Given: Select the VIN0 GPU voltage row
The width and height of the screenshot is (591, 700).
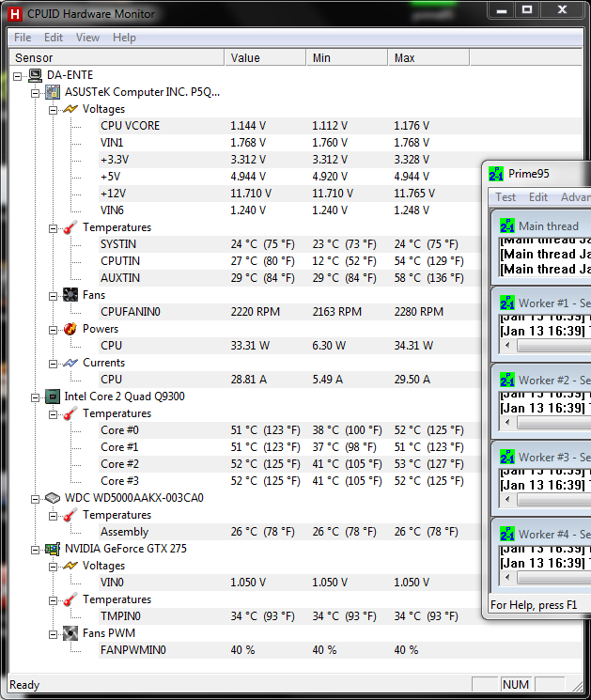Looking at the screenshot, I should pyautogui.click(x=290, y=583).
